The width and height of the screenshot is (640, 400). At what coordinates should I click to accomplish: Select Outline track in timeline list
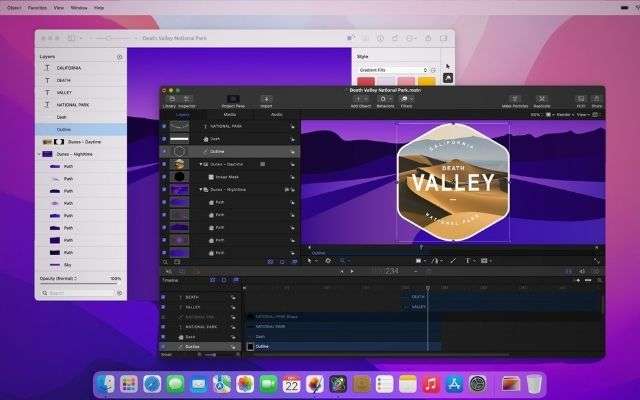pos(200,347)
